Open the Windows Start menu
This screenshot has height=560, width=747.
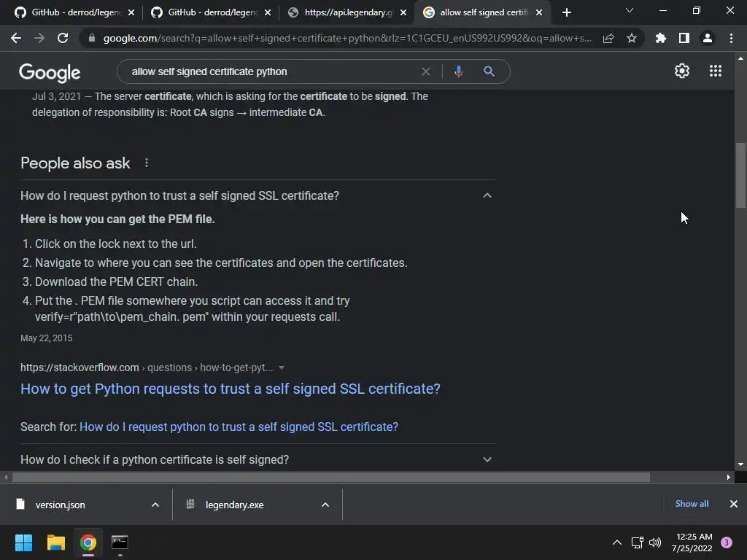[23, 542]
